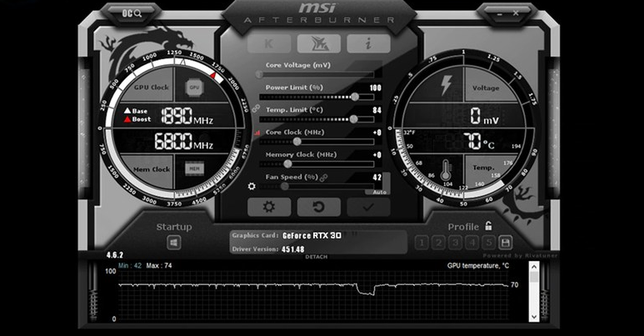Screen dimensions: 644x336
Task: Click the Memory Clock slider handle
Action: (288, 164)
